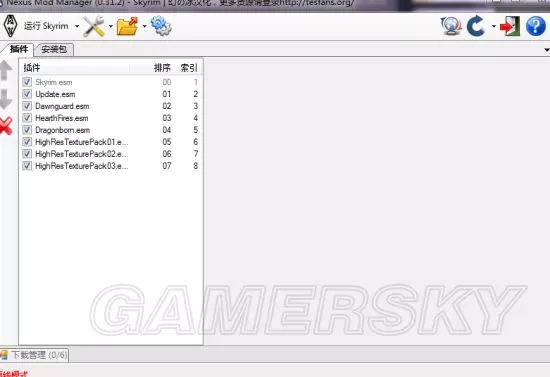550x377 pixels.
Task: Open the tab overflow arrow at far right
Action: pyautogui.click(x=546, y=50)
